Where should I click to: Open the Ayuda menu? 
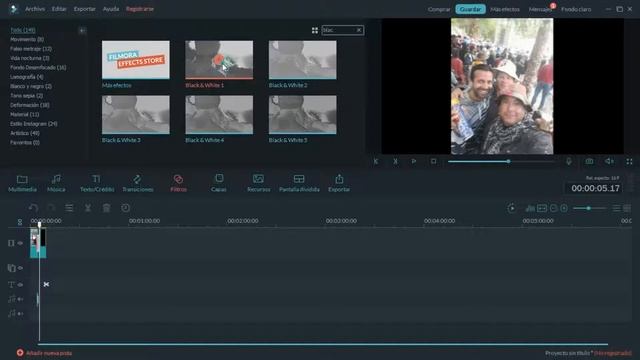tap(111, 9)
